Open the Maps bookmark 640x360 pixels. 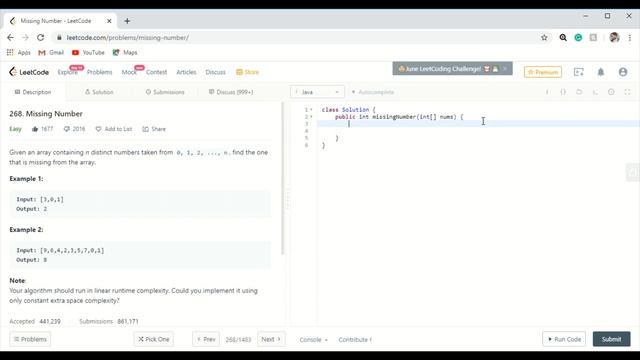click(125, 53)
